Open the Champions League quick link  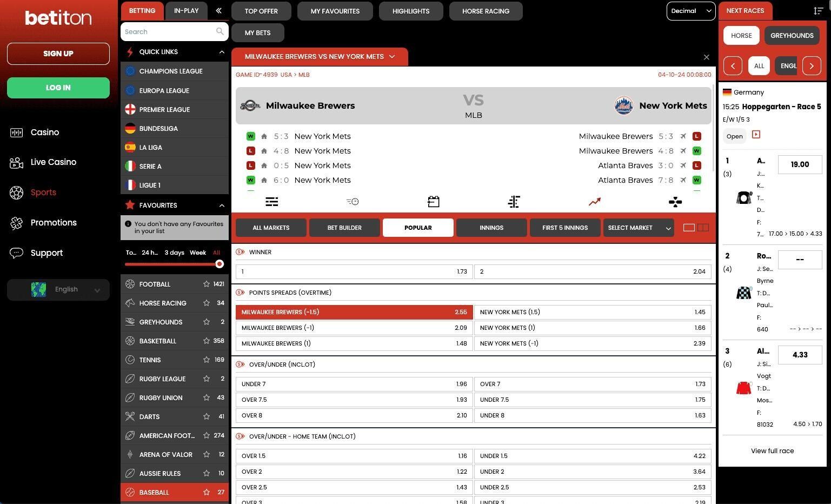(175, 71)
